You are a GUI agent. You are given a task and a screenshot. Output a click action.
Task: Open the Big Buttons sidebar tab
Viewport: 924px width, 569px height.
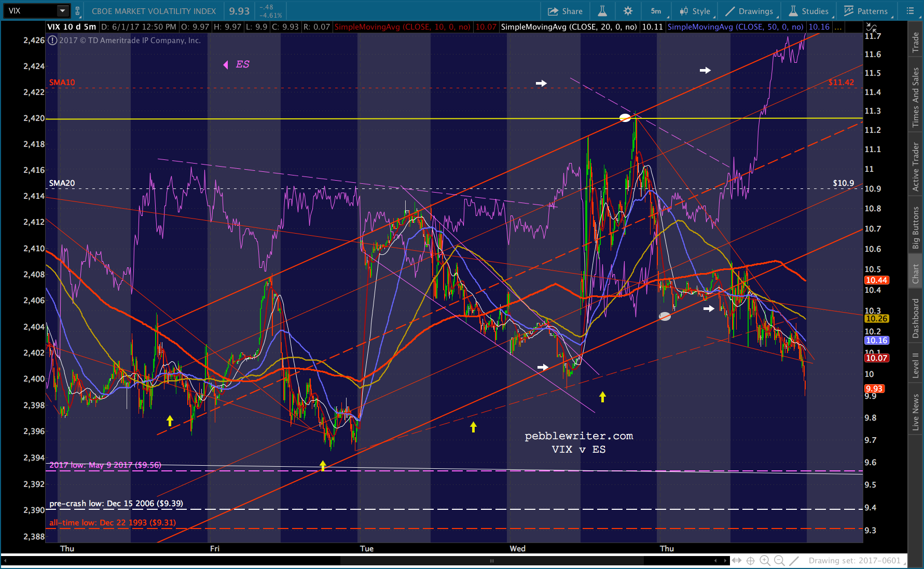916,228
